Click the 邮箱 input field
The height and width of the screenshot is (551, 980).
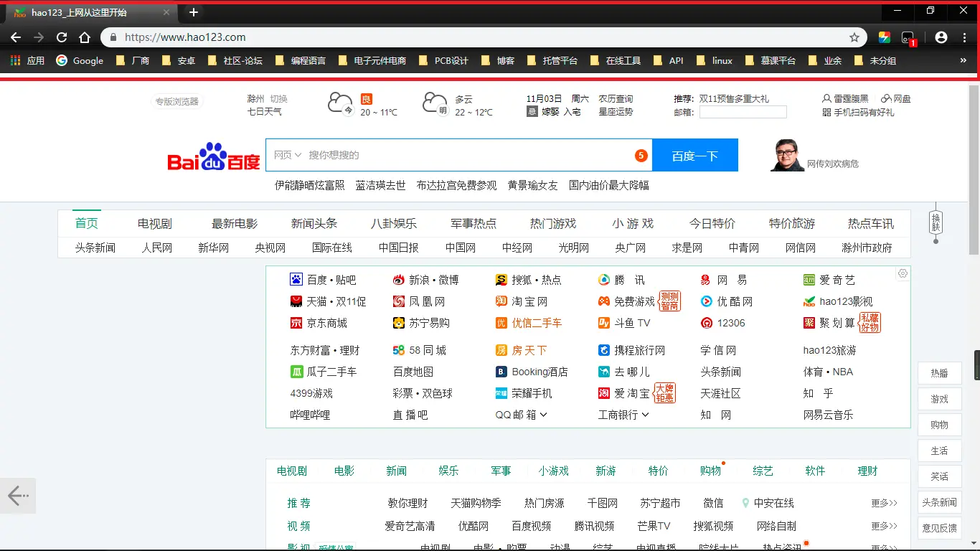(743, 112)
